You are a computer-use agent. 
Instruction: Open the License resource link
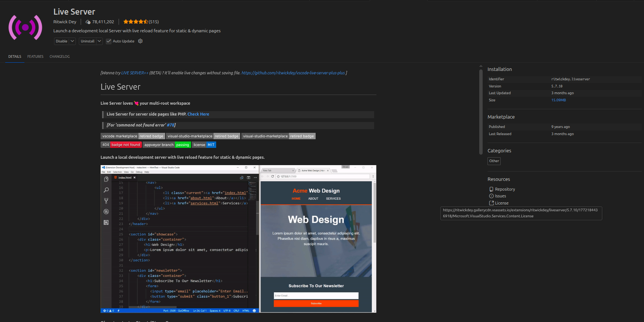499,203
